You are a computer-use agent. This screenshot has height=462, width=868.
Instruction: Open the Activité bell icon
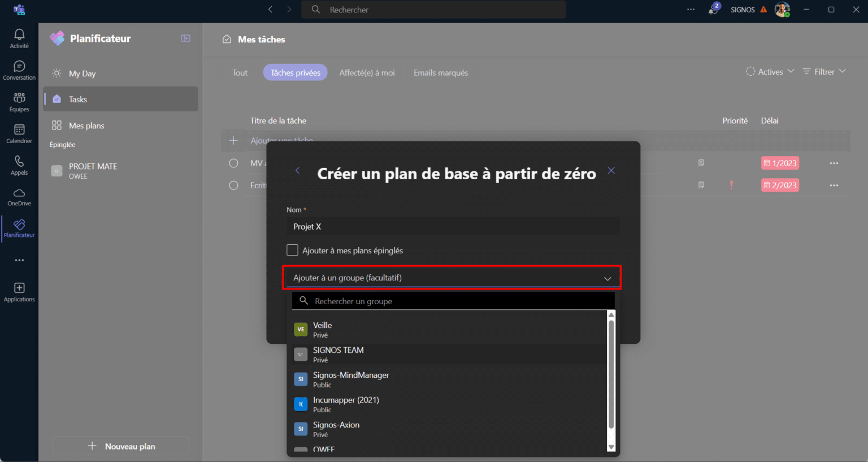point(19,38)
